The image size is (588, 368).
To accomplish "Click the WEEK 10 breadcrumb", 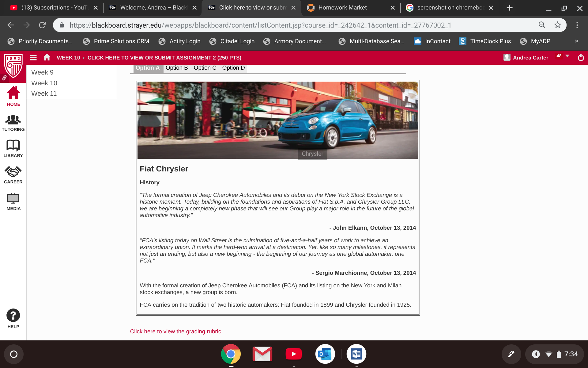I will (x=68, y=58).
